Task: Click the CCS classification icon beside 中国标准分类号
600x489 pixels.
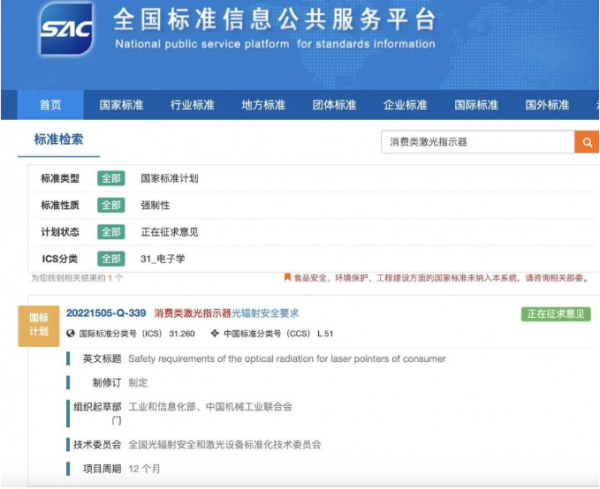Action: tap(215, 334)
